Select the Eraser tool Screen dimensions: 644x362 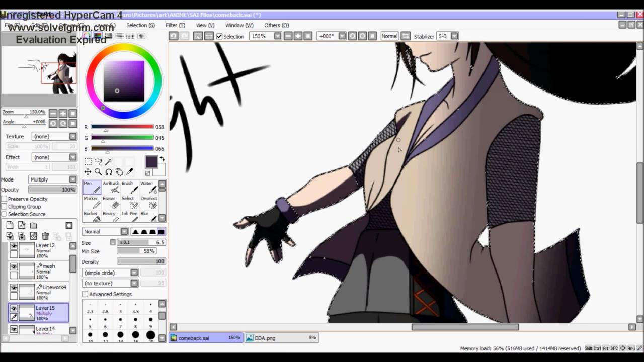[x=111, y=202]
